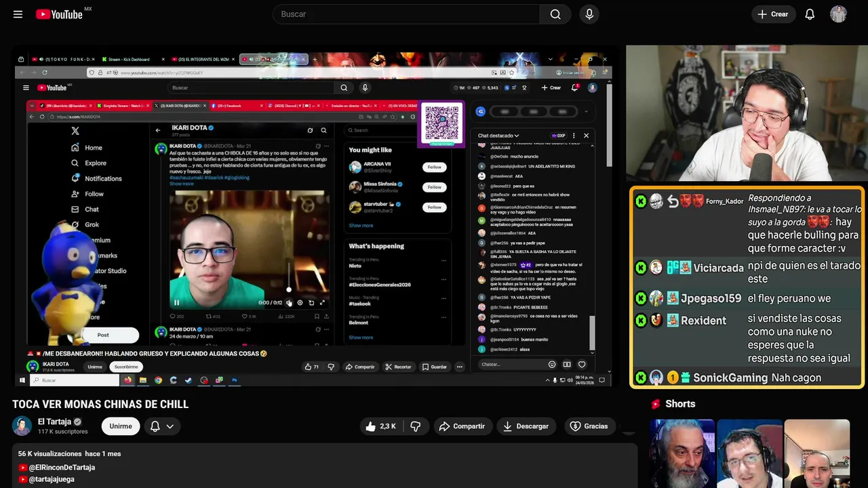
Task: Follow ARCANA VII in You might like
Action: pos(434,167)
